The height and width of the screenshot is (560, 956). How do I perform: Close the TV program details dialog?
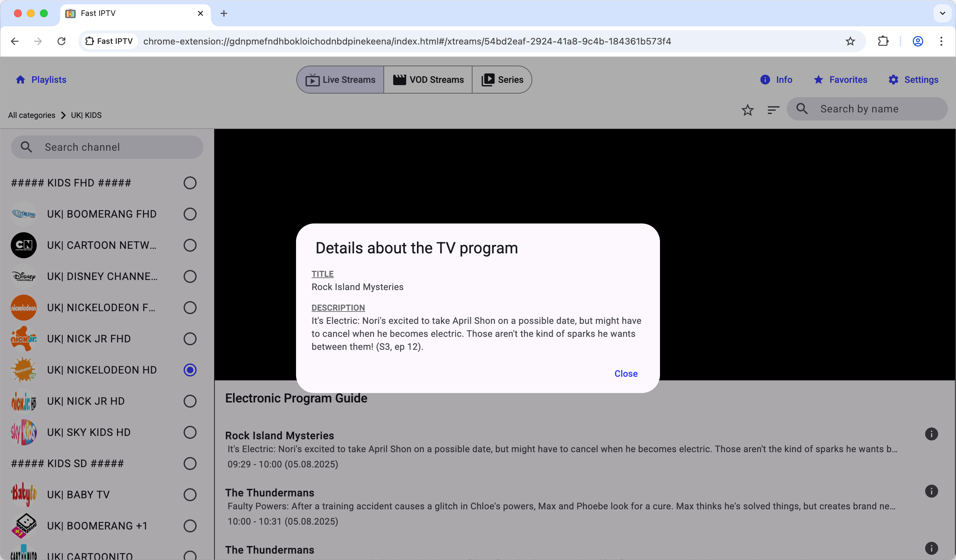[626, 374]
